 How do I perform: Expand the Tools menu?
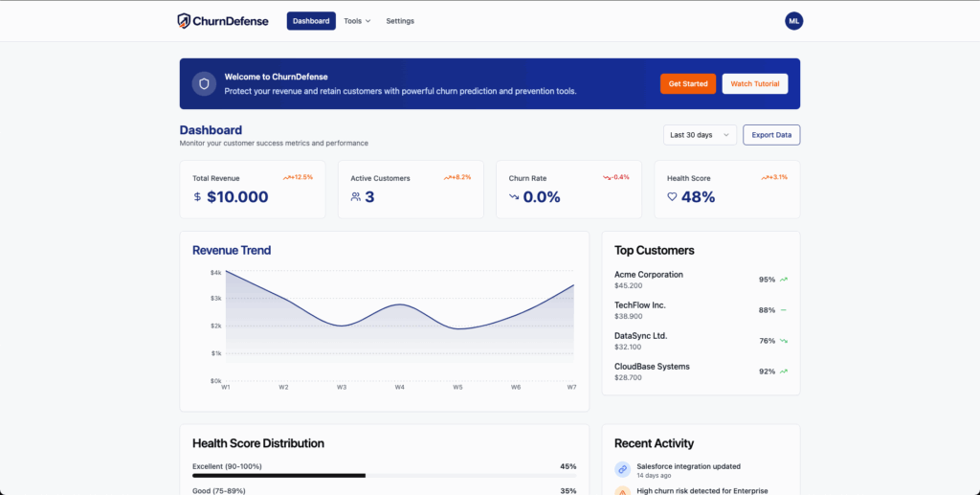click(x=357, y=21)
